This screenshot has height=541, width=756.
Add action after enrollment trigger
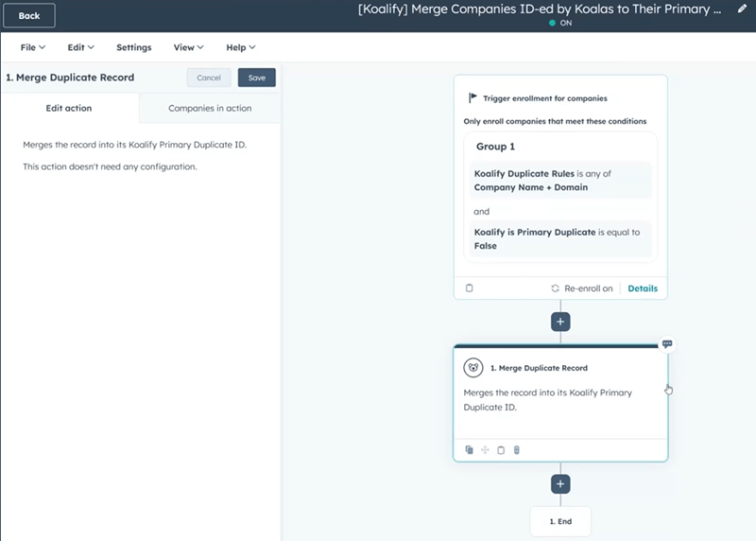tap(560, 322)
